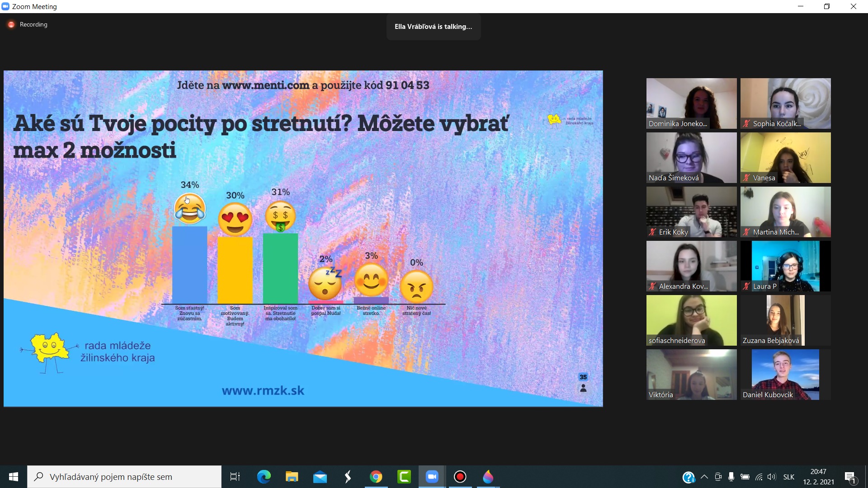Screen dimensions: 868x488
Task: Click muted mic icon on Vanesa tile
Action: pos(747,178)
